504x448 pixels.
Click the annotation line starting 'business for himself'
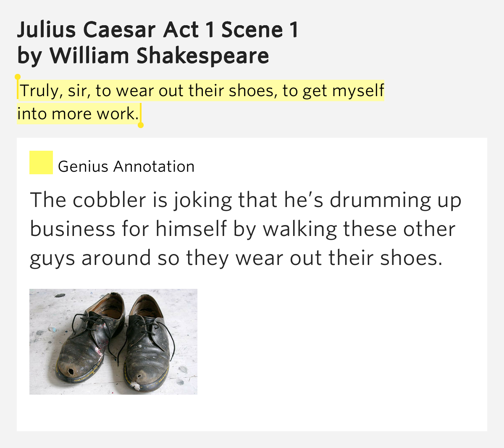[x=242, y=229]
